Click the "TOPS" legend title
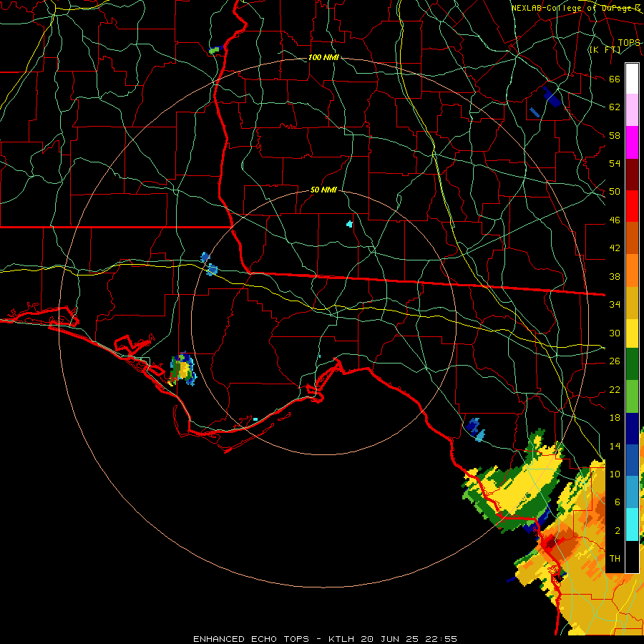Viewport: 644px width, 644px height. [629, 43]
